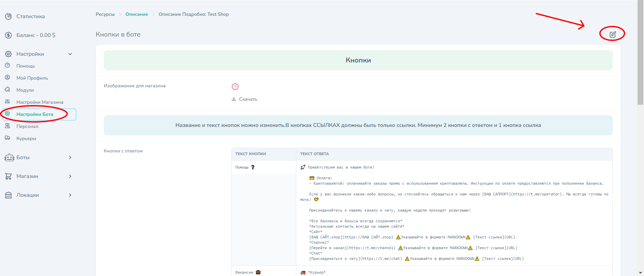Click the Кнопки с ответом label
Viewport: 644px width, 276px height.
tap(123, 151)
